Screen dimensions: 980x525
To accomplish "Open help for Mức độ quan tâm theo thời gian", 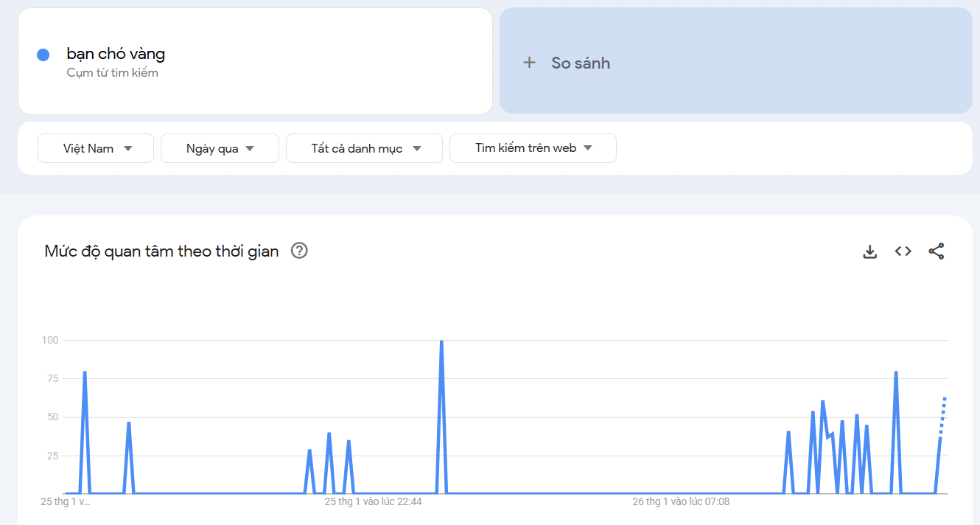I will [x=299, y=251].
